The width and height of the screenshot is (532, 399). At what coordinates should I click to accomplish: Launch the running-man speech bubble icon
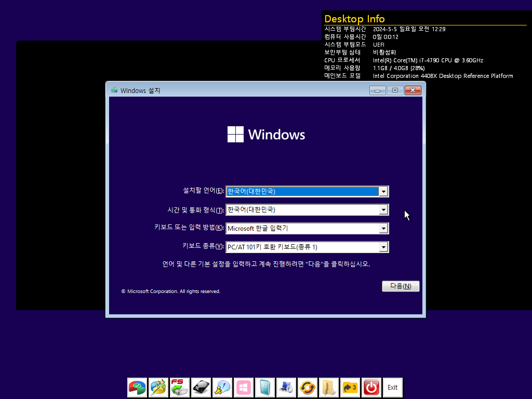(222, 387)
